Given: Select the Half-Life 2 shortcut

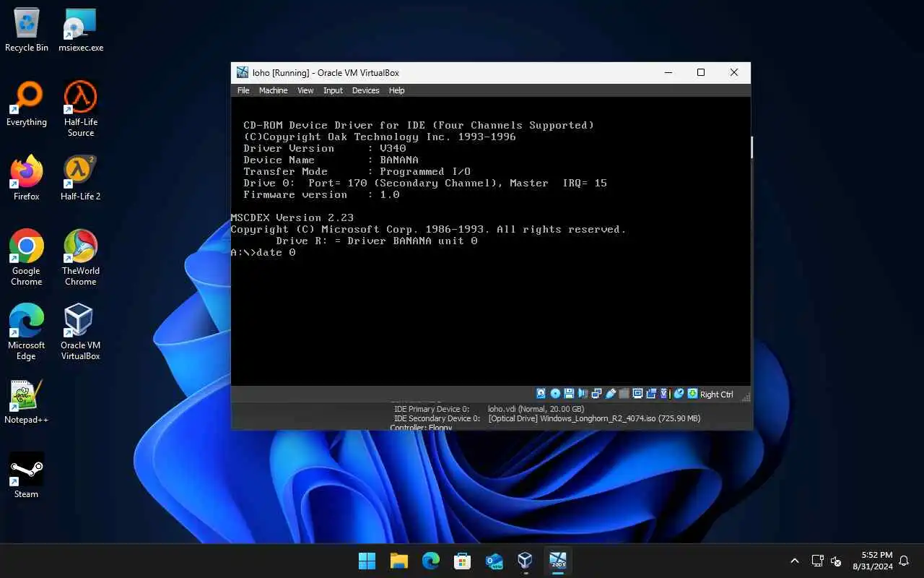Looking at the screenshot, I should coord(81,178).
